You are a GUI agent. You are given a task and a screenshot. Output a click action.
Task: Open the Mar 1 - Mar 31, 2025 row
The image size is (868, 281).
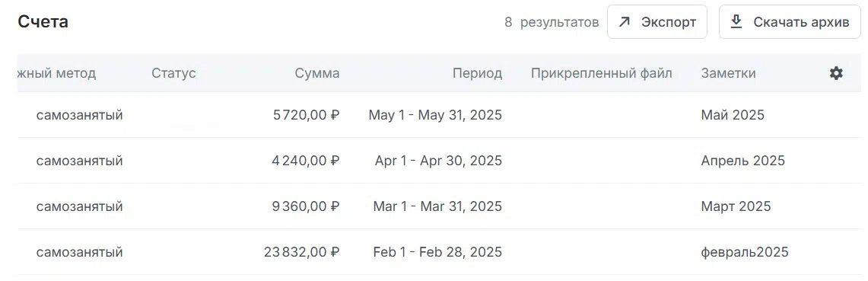(439, 206)
